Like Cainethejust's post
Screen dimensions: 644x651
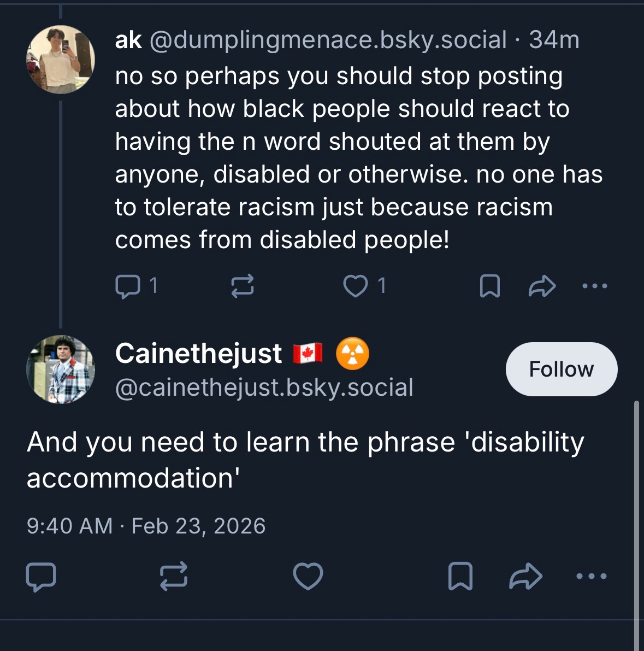click(x=308, y=576)
